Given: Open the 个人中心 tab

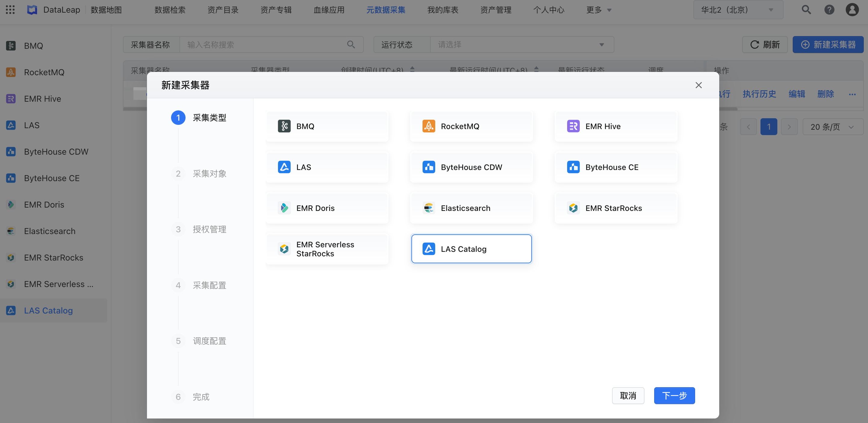Looking at the screenshot, I should (548, 10).
